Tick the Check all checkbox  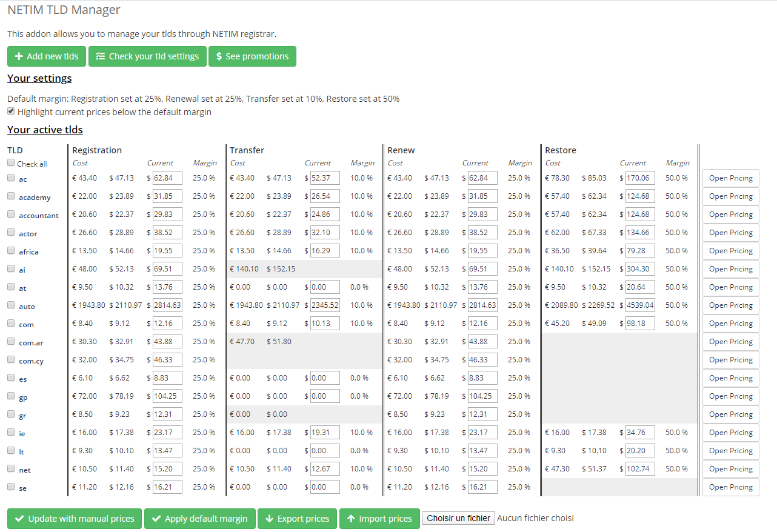11,163
